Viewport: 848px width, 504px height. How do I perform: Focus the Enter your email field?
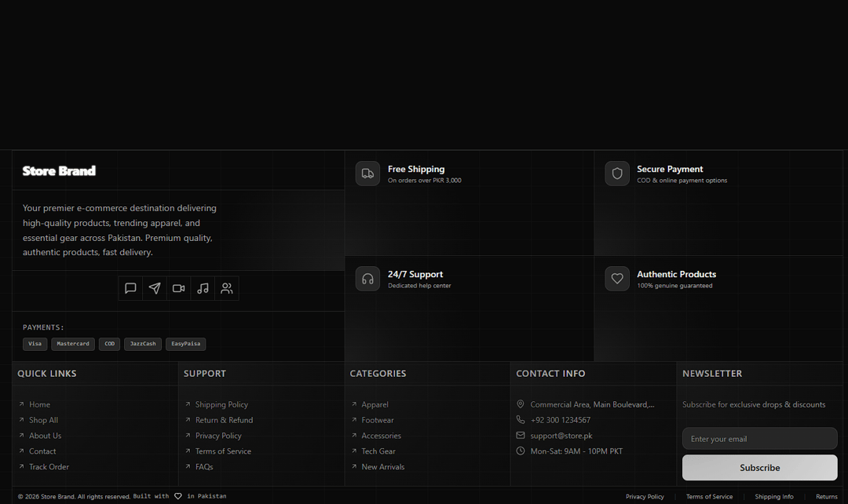[x=759, y=439]
